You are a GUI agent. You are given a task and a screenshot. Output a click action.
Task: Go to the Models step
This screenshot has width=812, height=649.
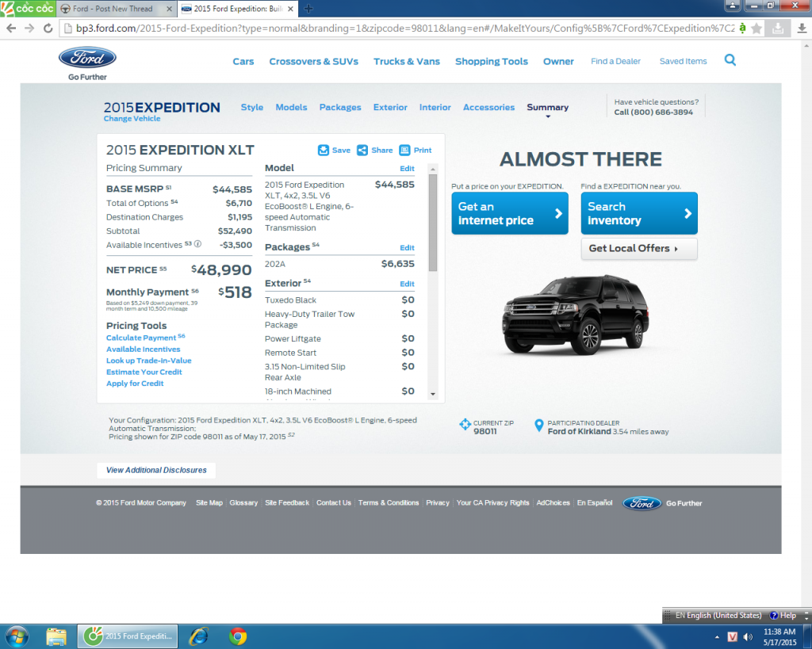pos(291,107)
